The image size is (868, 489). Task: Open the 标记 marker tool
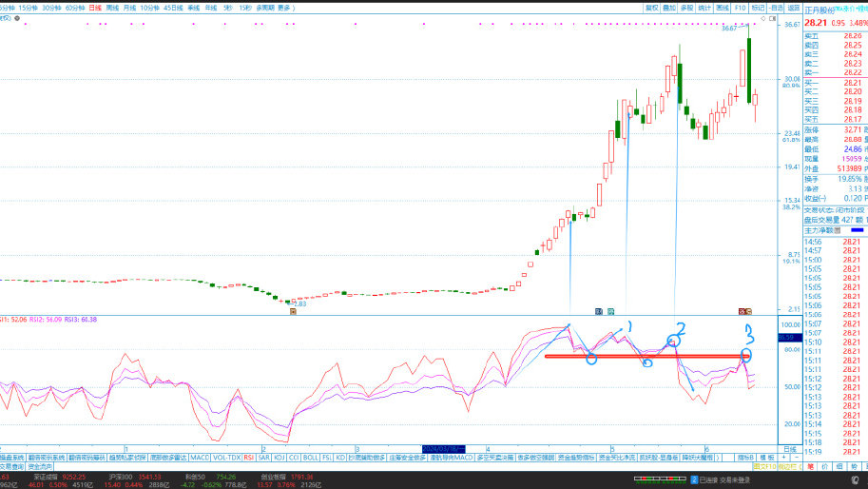click(x=758, y=7)
